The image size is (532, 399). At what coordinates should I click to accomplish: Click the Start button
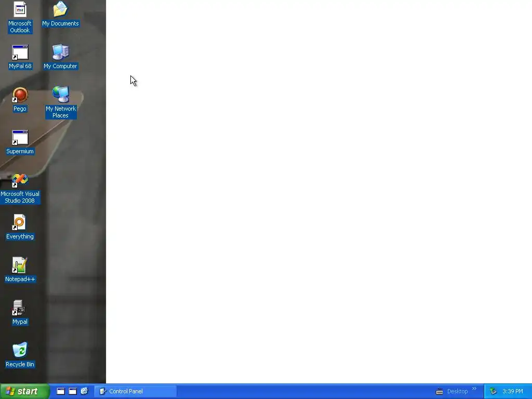click(x=24, y=391)
